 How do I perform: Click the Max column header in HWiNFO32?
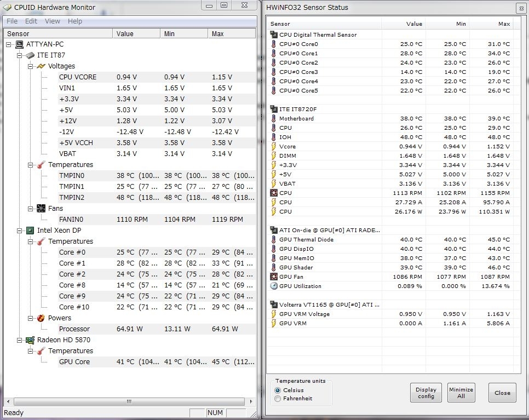tap(504, 24)
